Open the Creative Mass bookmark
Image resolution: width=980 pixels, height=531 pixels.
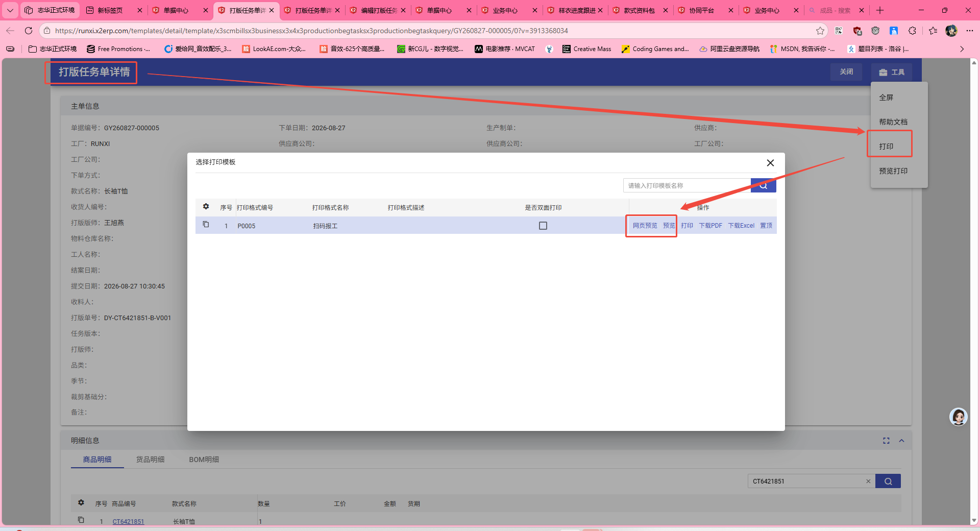click(x=586, y=49)
